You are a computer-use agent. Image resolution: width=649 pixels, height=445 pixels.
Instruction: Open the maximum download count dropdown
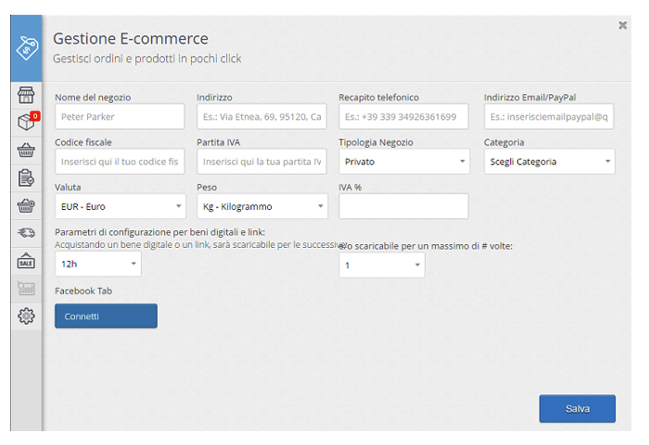(x=381, y=265)
